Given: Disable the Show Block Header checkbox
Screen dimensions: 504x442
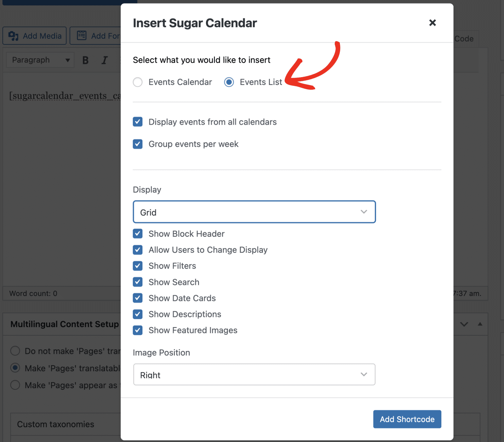Looking at the screenshot, I should click(138, 234).
